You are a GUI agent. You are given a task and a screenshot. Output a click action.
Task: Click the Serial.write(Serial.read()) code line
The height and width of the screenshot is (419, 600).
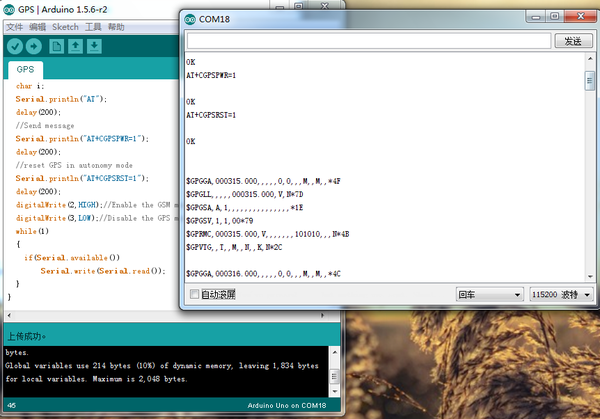pyautogui.click(x=103, y=271)
